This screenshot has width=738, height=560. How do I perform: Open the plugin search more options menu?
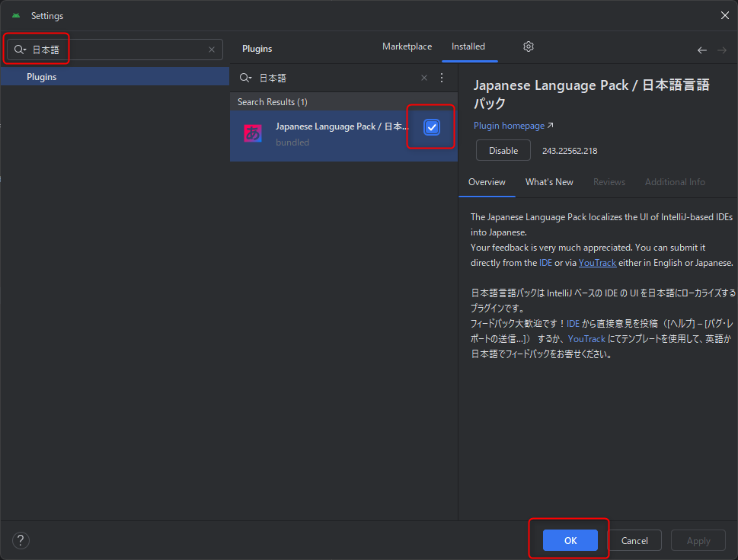(x=442, y=78)
